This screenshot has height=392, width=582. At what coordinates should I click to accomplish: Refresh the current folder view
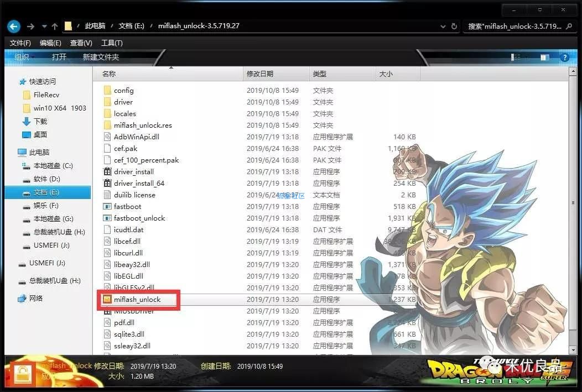(454, 27)
